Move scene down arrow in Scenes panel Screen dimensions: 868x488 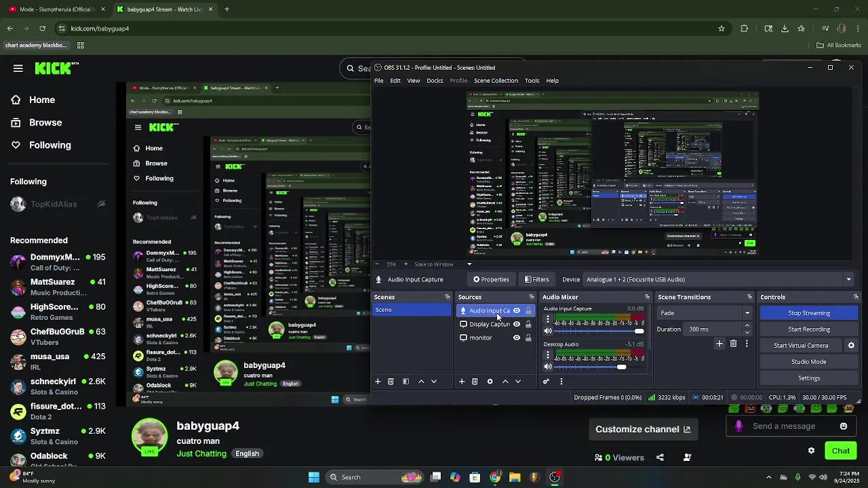(x=434, y=382)
